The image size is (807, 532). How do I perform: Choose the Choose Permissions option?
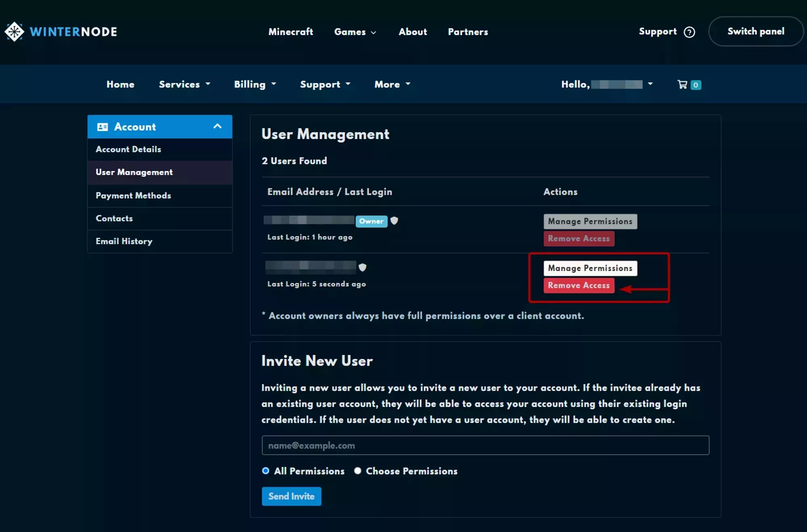pos(358,471)
